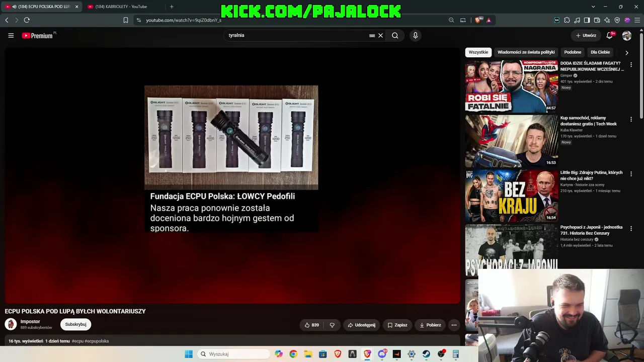Reload the current YouTube page
Screen dimensions: 644x362
tap(27, 20)
